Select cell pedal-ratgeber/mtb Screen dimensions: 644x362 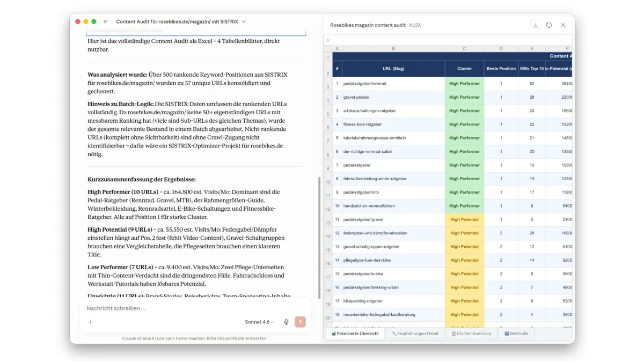(x=393, y=193)
